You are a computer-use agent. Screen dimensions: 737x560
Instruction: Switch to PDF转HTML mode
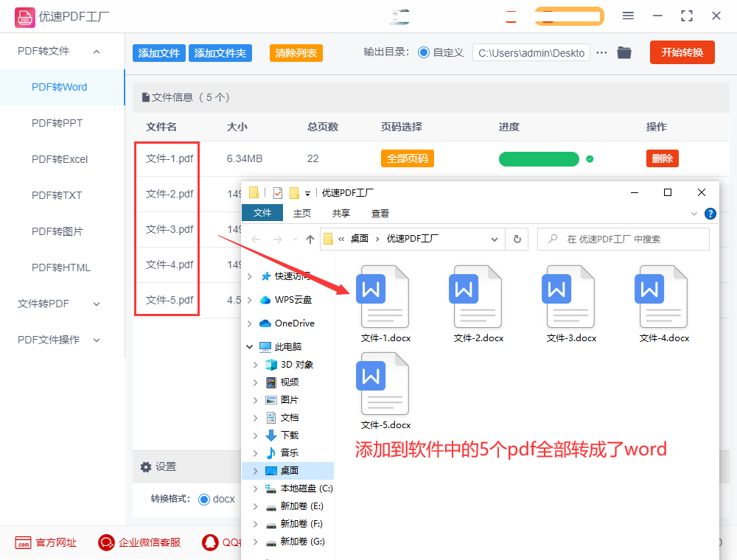[x=61, y=267]
